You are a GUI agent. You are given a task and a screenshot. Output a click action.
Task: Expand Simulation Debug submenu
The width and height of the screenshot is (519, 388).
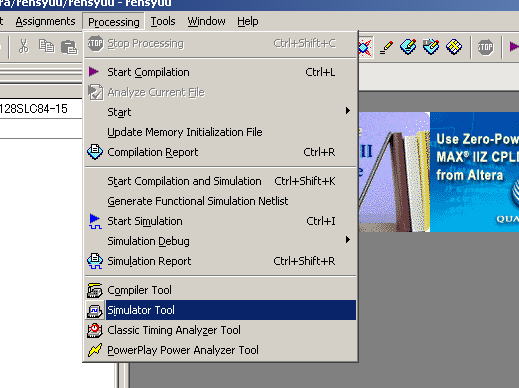(x=220, y=241)
